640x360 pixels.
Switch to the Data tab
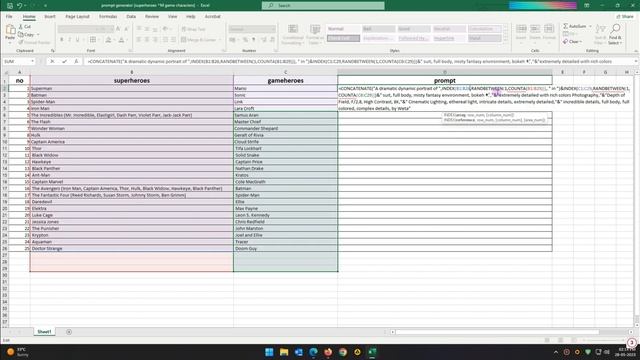[131, 17]
